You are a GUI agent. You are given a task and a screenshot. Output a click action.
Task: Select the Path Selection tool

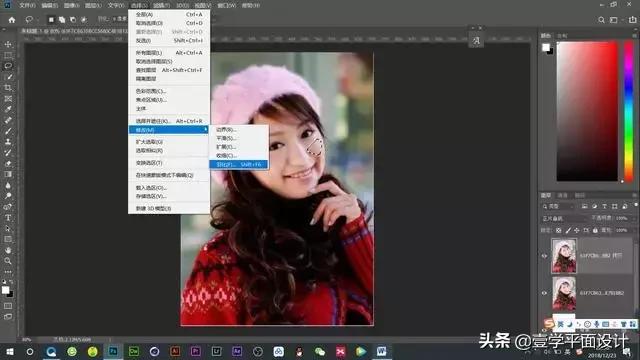pos(8,229)
